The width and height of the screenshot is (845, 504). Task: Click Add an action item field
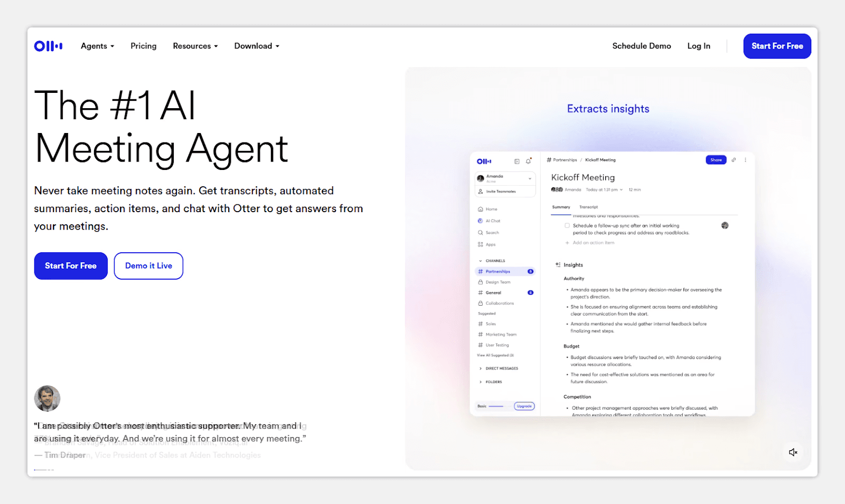pos(590,243)
